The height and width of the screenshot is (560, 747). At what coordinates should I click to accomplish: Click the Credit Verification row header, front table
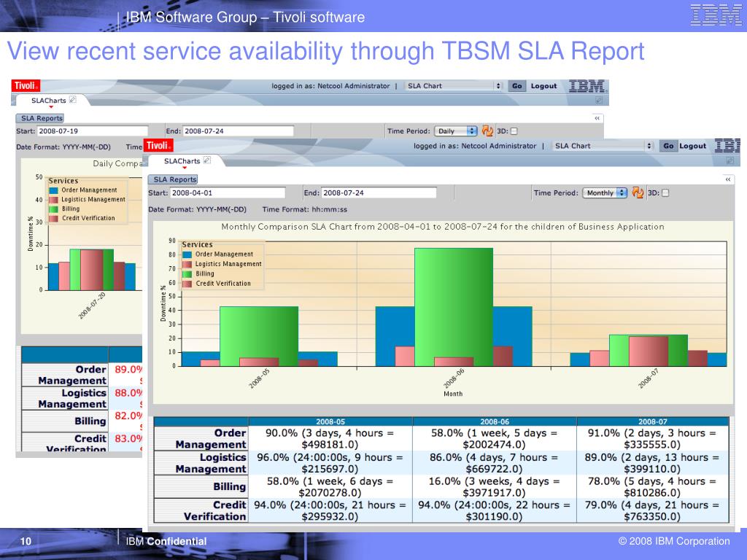pos(201,510)
